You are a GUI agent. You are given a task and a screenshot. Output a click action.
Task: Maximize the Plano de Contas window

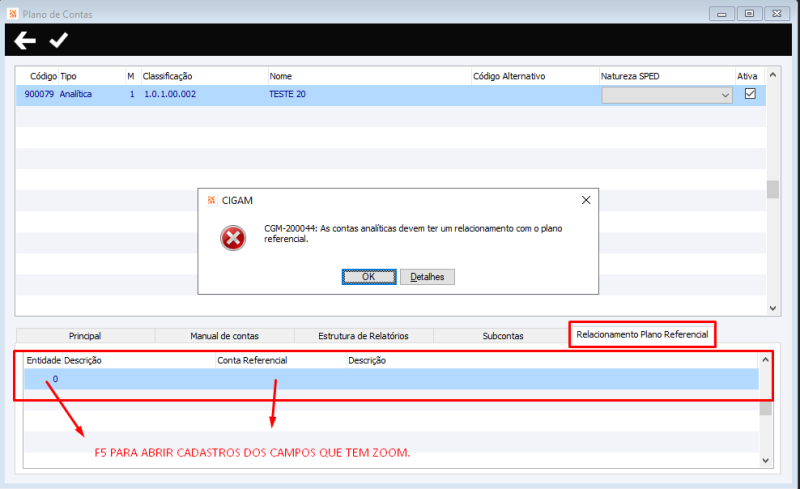(x=749, y=14)
